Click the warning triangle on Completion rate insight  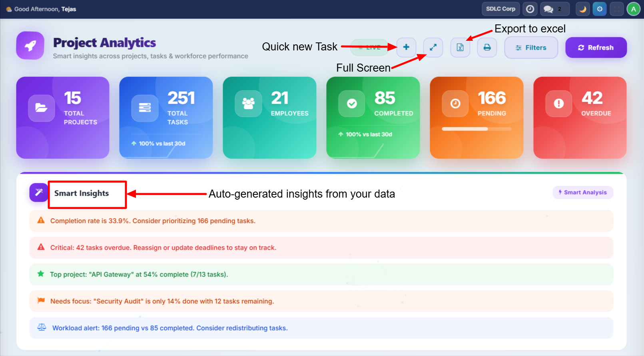point(41,220)
